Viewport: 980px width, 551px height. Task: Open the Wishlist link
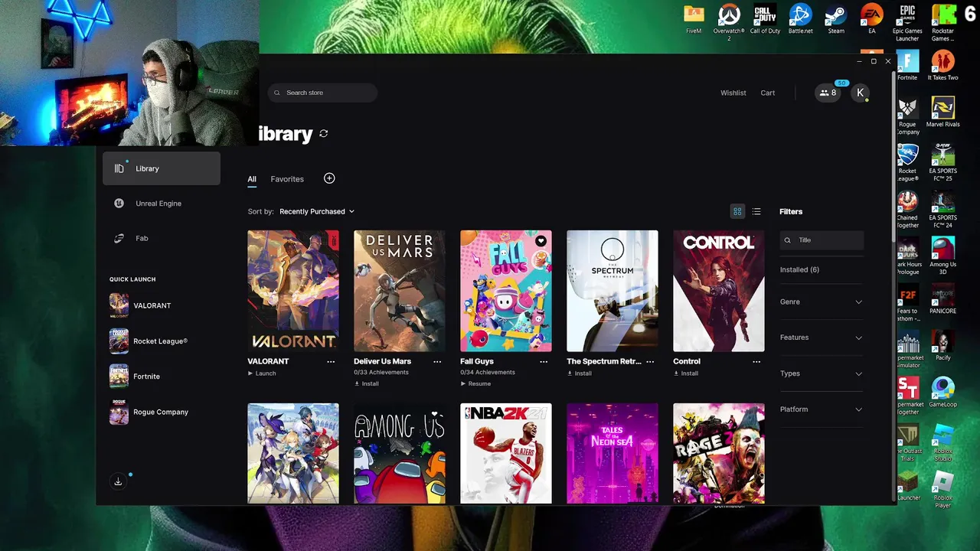tap(733, 93)
